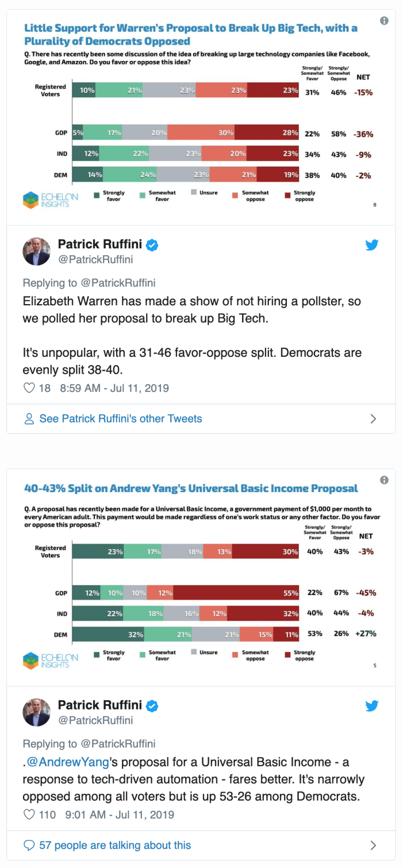Click the info icon on the Warren chart
Image resolution: width=403 pixels, height=868 pixels.
pyautogui.click(x=384, y=20)
